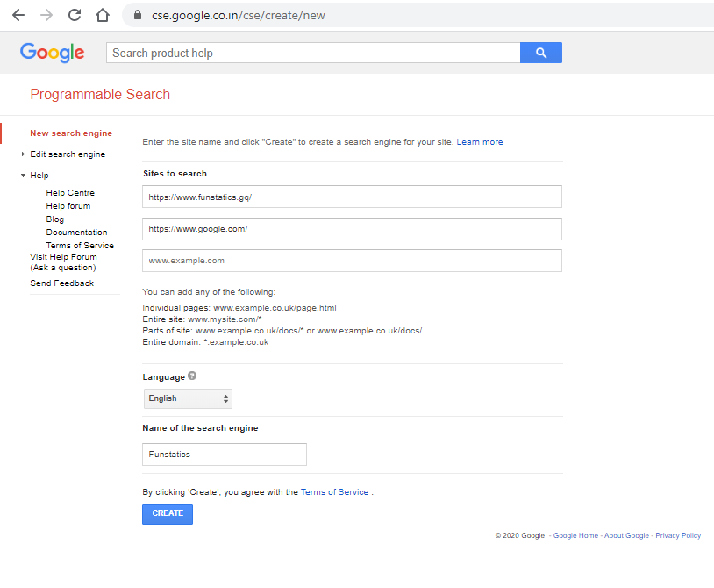Click 'Entire site: www.mysite.com/*' text
The width and height of the screenshot is (714, 588).
(202, 319)
